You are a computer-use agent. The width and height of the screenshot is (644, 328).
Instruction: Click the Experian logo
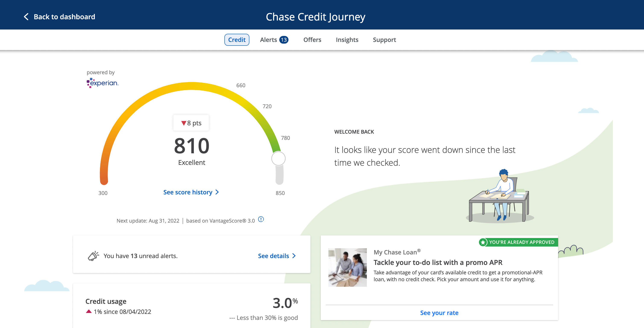tap(102, 83)
